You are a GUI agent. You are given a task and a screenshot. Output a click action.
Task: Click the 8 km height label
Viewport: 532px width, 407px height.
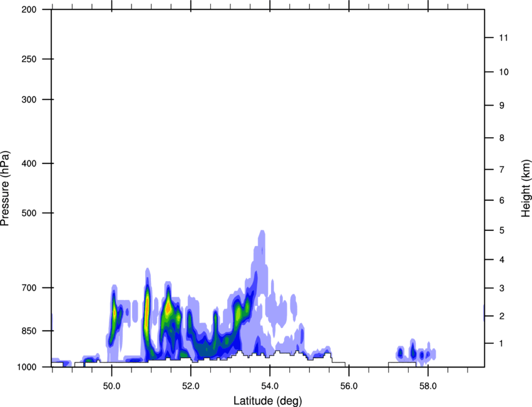pyautogui.click(x=501, y=138)
